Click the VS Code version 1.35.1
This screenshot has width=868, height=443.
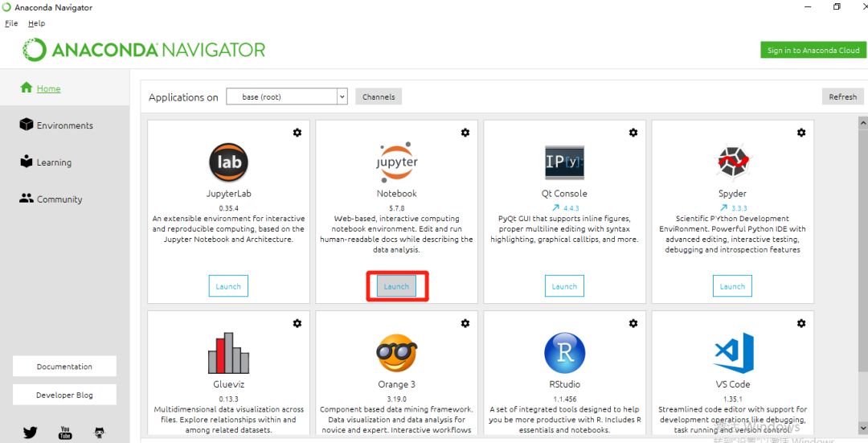[732, 399]
